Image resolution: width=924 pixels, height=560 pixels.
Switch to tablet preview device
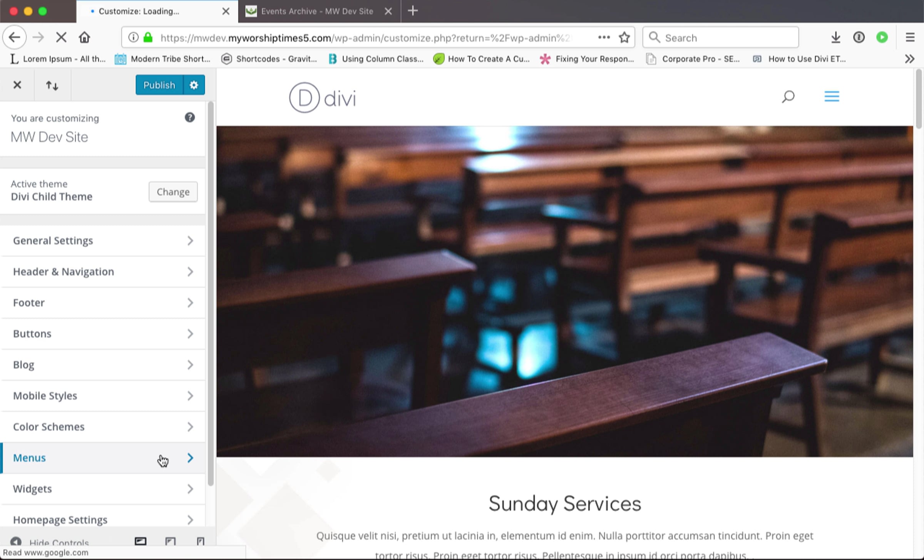tap(170, 541)
